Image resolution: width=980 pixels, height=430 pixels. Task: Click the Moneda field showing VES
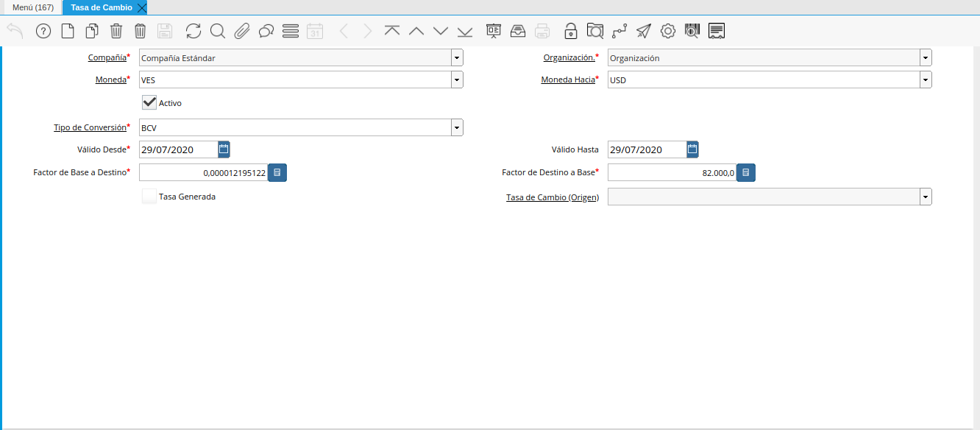(295, 80)
